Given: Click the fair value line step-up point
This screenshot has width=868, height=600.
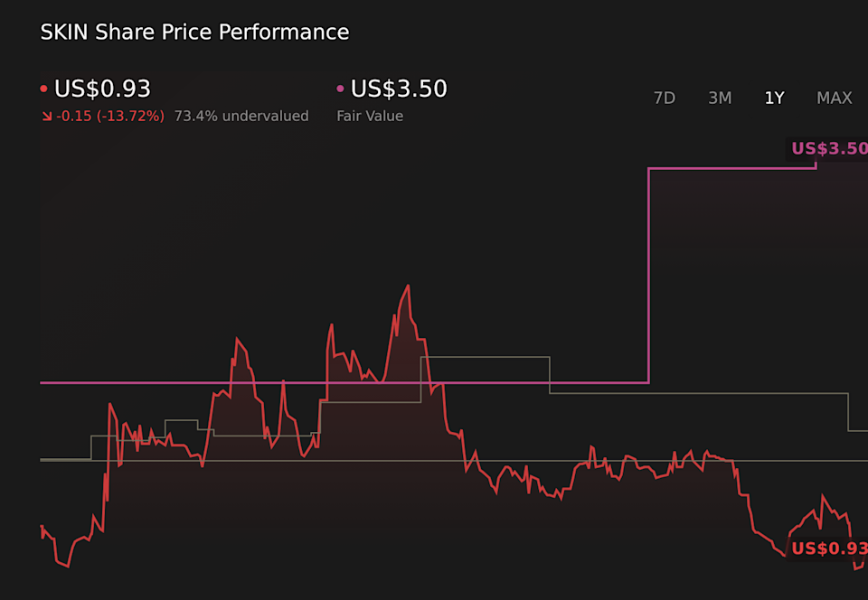Looking at the screenshot, I should click(x=648, y=271).
